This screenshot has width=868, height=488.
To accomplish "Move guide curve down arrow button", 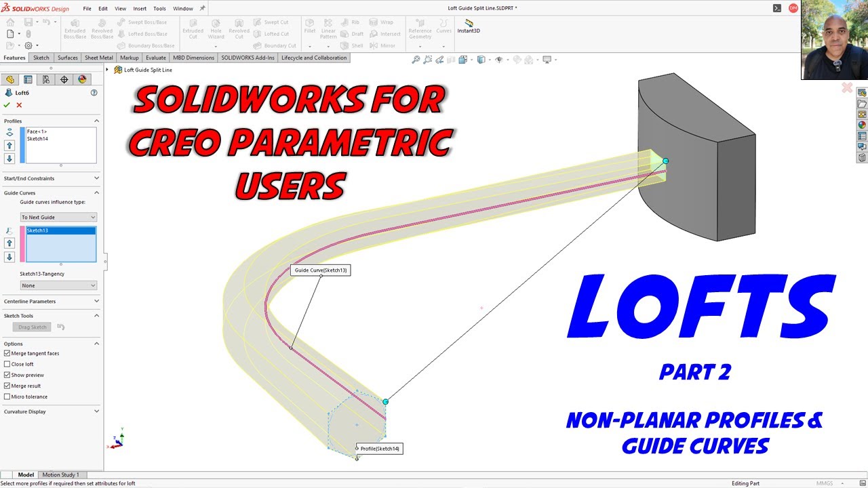I will pyautogui.click(x=9, y=257).
